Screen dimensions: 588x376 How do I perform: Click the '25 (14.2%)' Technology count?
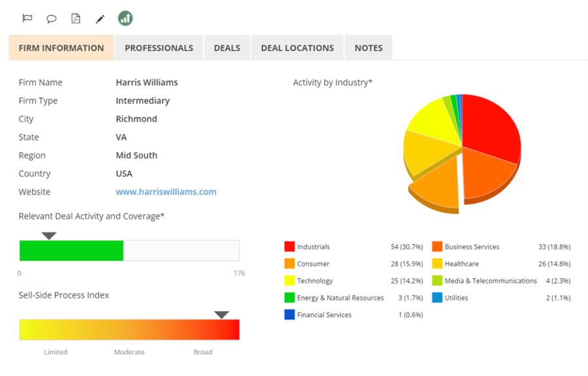tap(407, 281)
